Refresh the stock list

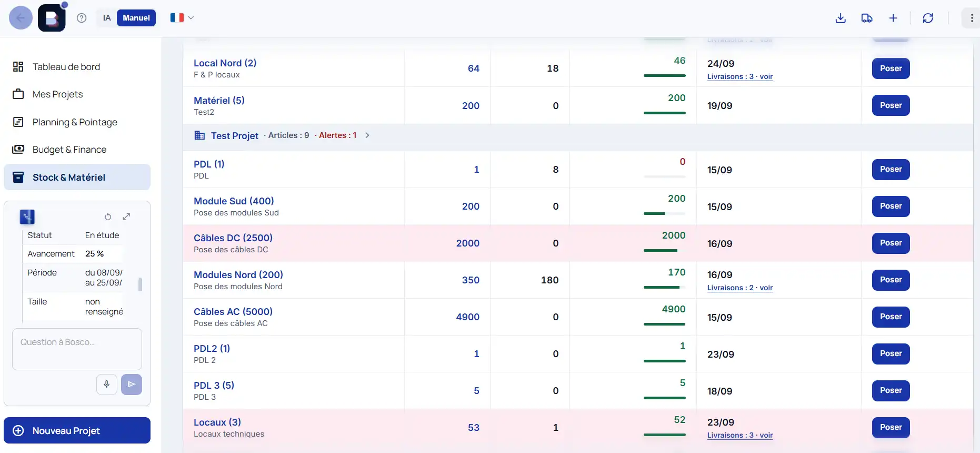[928, 18]
